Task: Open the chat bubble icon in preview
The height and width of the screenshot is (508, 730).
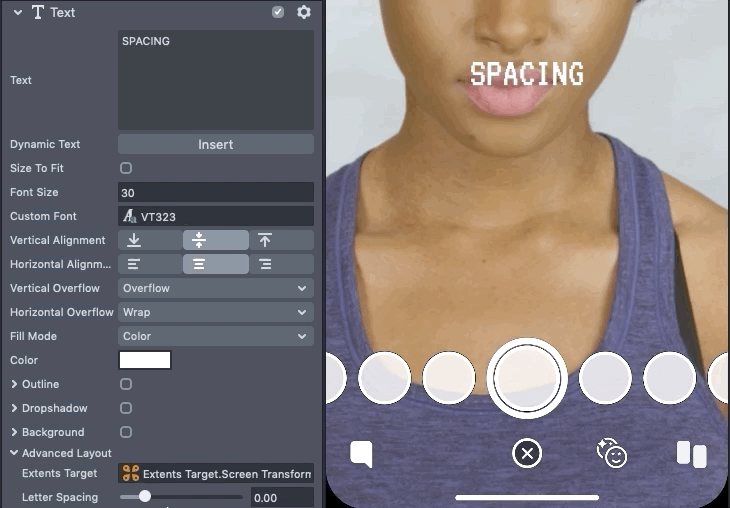Action: pos(361,454)
